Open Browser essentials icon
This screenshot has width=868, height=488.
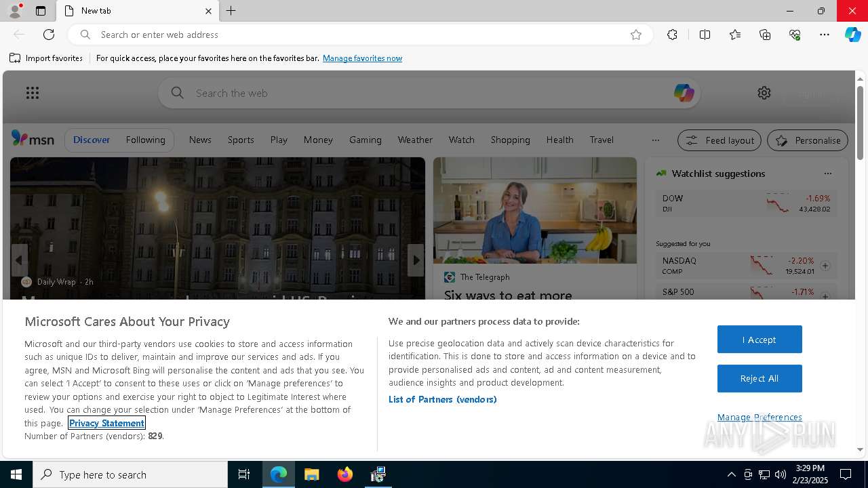pyautogui.click(x=795, y=35)
